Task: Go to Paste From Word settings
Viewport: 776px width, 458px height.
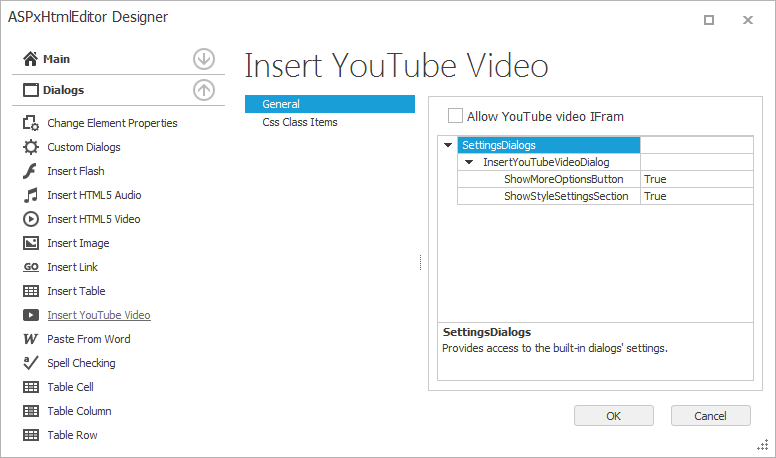Action: coord(89,339)
